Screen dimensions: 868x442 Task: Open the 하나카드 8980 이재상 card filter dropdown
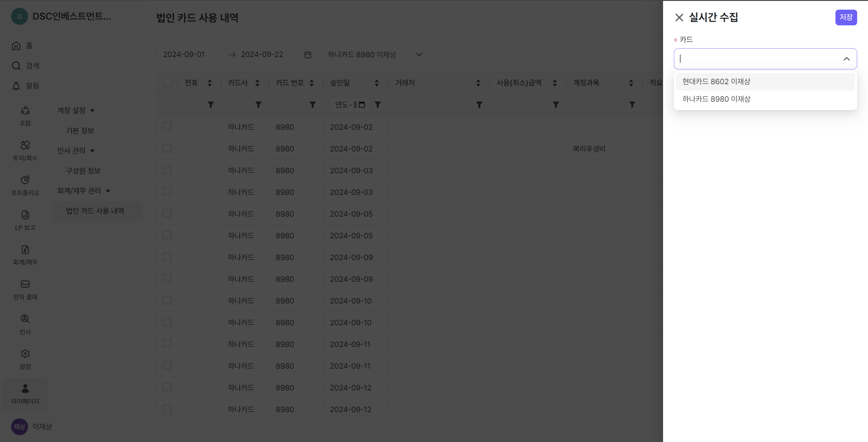375,54
